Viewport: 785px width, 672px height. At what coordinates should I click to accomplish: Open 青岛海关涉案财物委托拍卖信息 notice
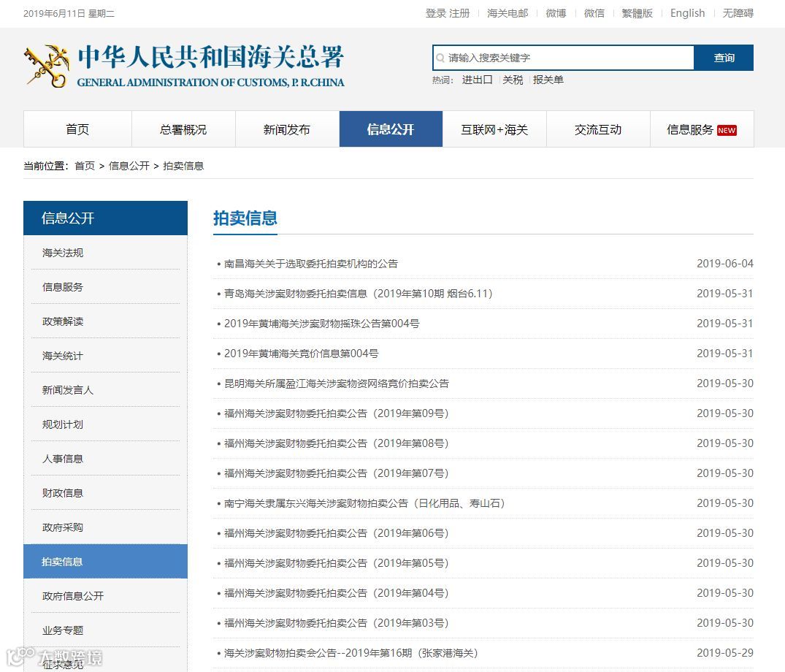point(359,294)
